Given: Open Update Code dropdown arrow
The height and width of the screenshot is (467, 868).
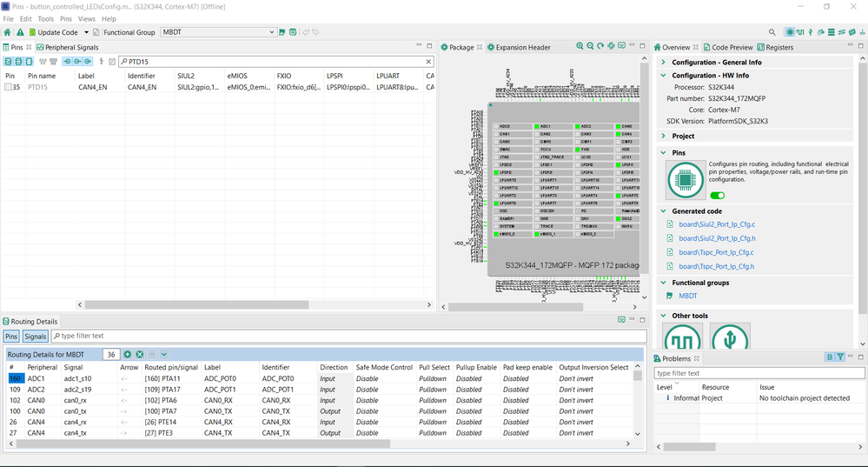Looking at the screenshot, I should [86, 32].
